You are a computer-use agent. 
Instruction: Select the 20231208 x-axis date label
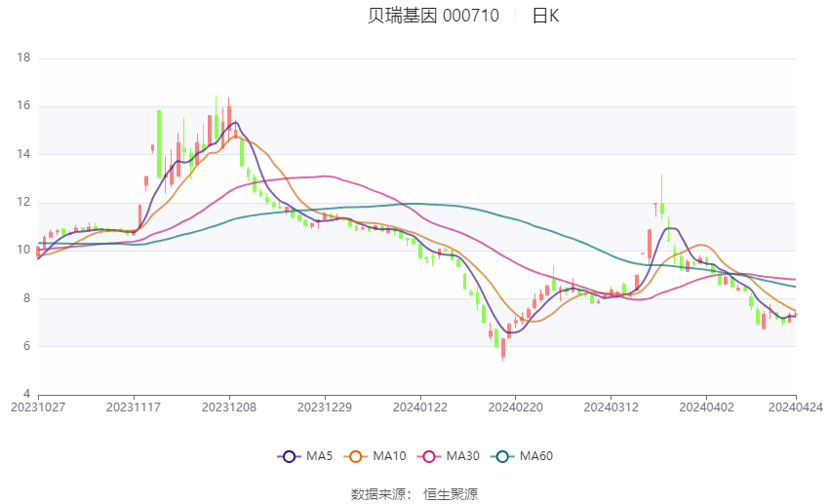(229, 407)
